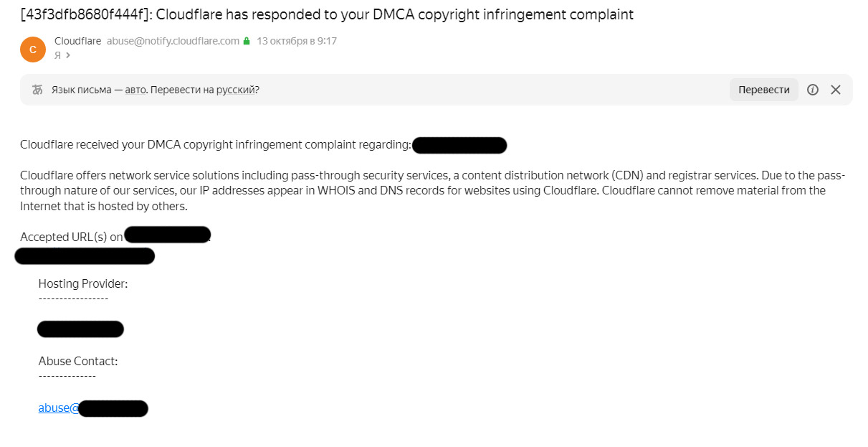
Task: Open the translation info icon
Action: [x=813, y=90]
